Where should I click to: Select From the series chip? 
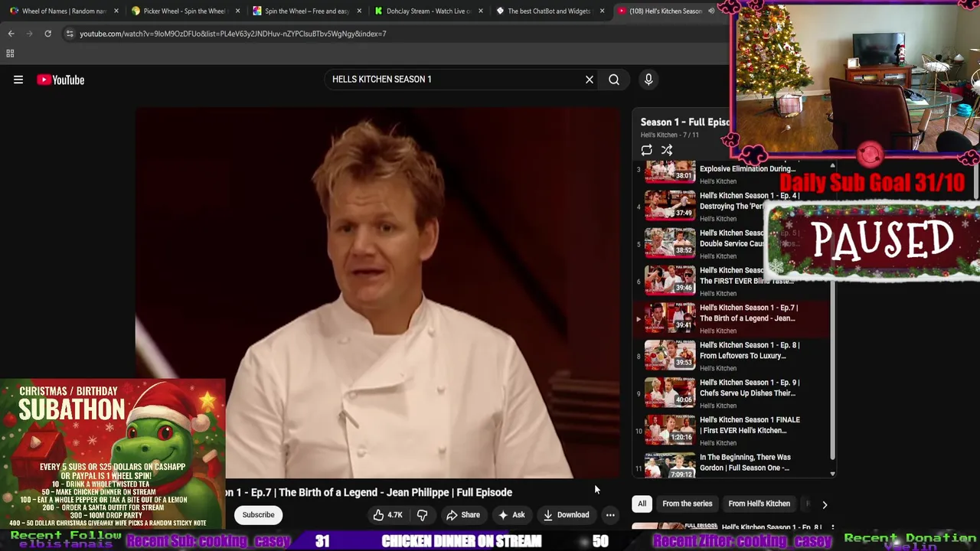coord(687,504)
